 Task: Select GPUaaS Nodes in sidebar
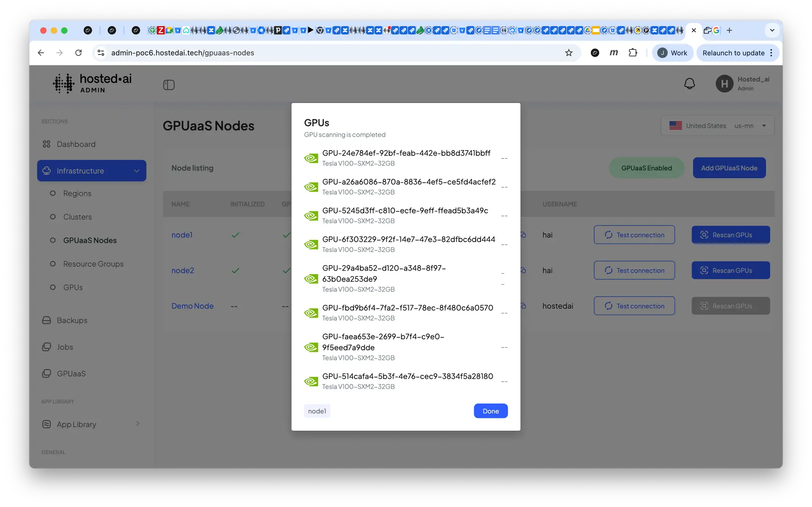coord(90,240)
